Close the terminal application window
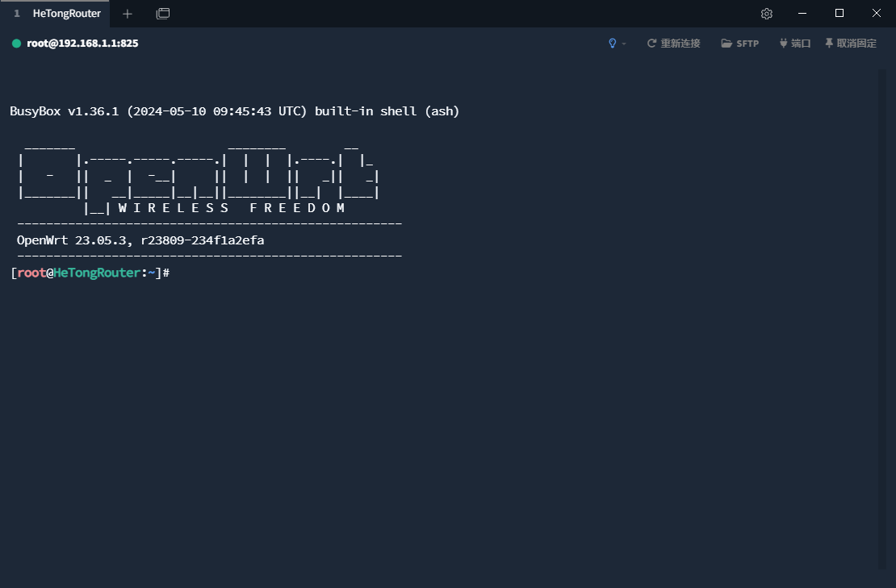 pyautogui.click(x=877, y=14)
